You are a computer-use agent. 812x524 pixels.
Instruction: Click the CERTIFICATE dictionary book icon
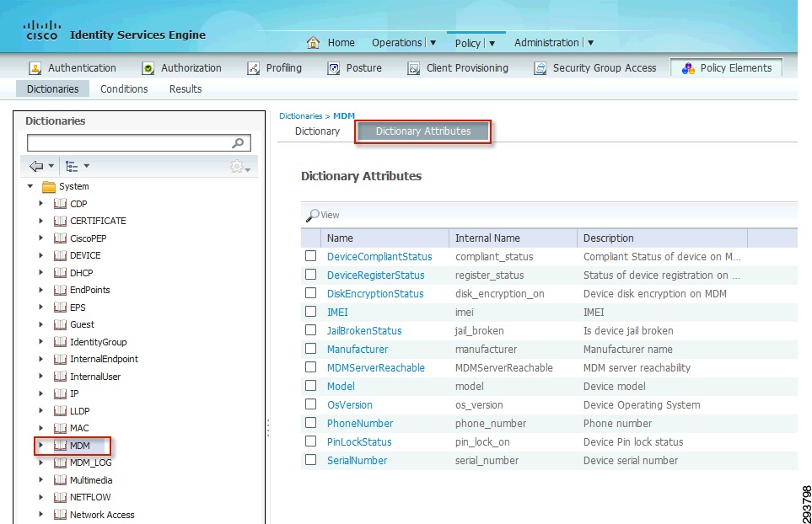click(x=60, y=221)
